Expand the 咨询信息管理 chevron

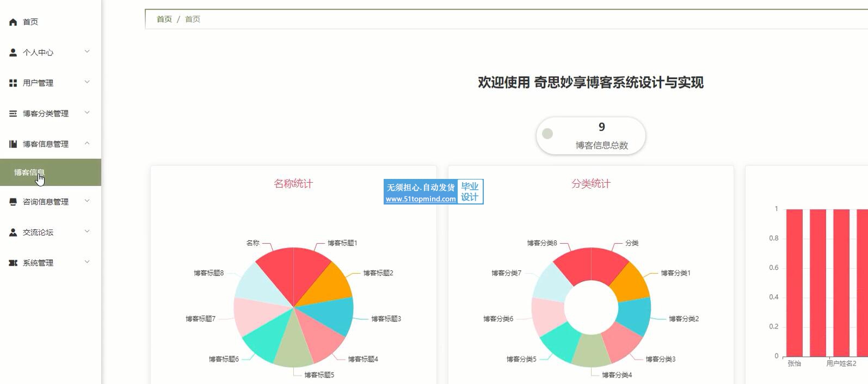87,201
